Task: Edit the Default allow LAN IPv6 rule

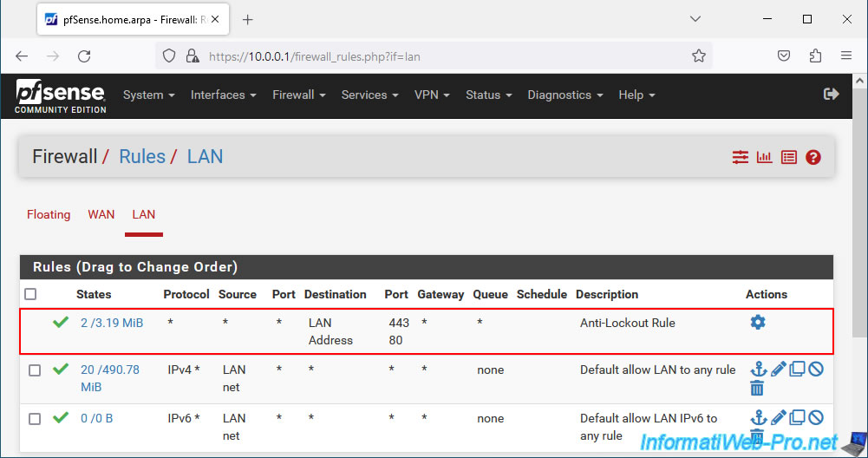Action: pos(778,417)
